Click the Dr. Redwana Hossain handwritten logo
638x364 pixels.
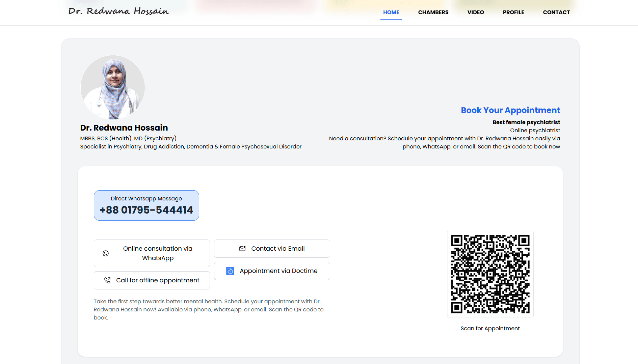coord(118,11)
